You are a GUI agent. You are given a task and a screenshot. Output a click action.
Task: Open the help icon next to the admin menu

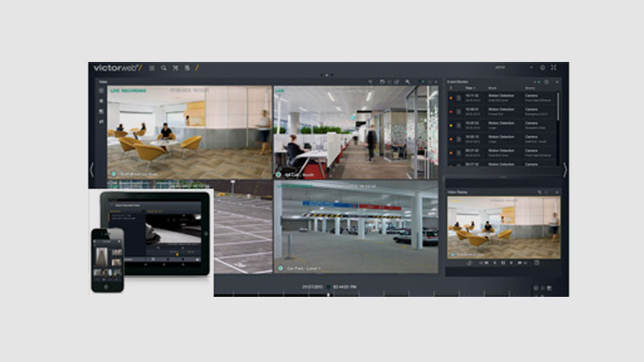[543, 68]
